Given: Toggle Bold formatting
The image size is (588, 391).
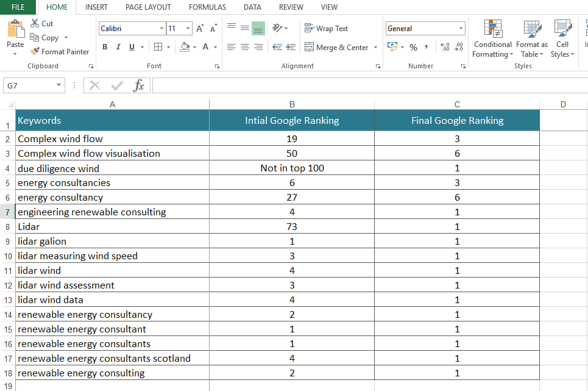Looking at the screenshot, I should (105, 47).
